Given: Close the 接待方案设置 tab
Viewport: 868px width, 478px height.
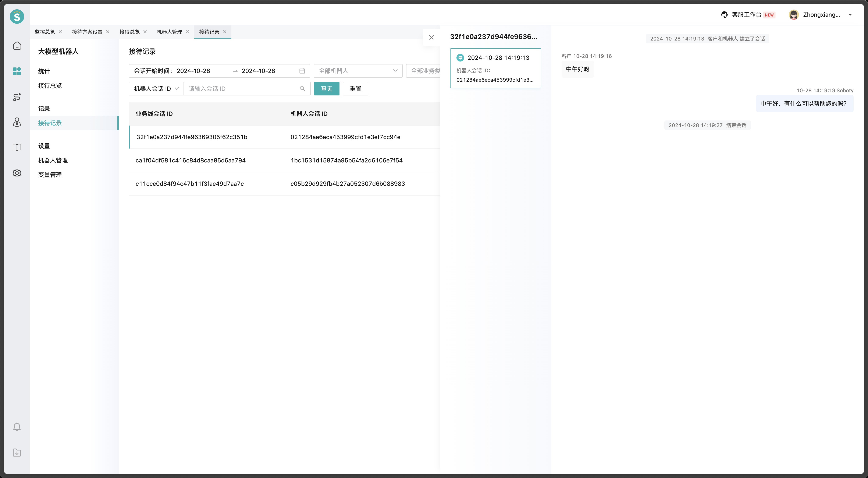Looking at the screenshot, I should pyautogui.click(x=108, y=32).
